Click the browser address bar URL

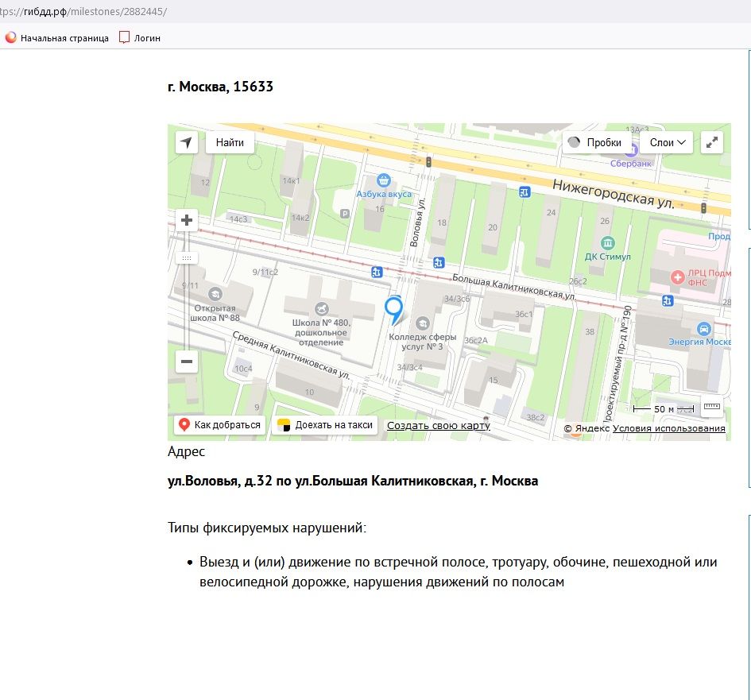[87, 13]
